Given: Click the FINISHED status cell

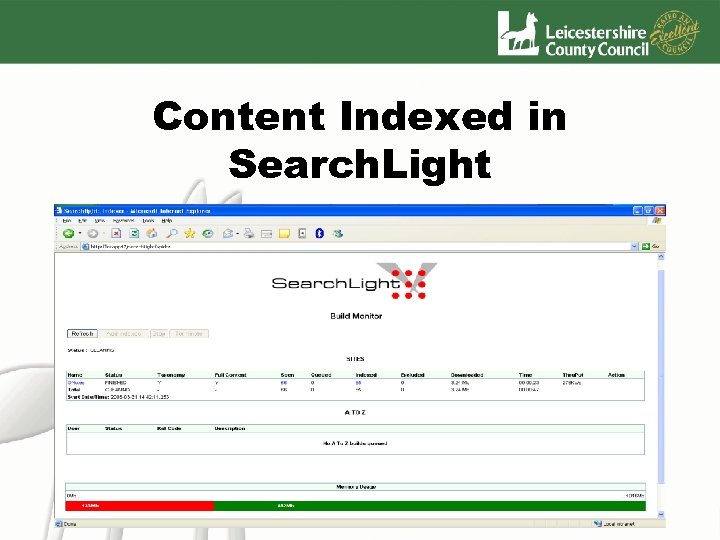Looking at the screenshot, I should (x=115, y=382).
